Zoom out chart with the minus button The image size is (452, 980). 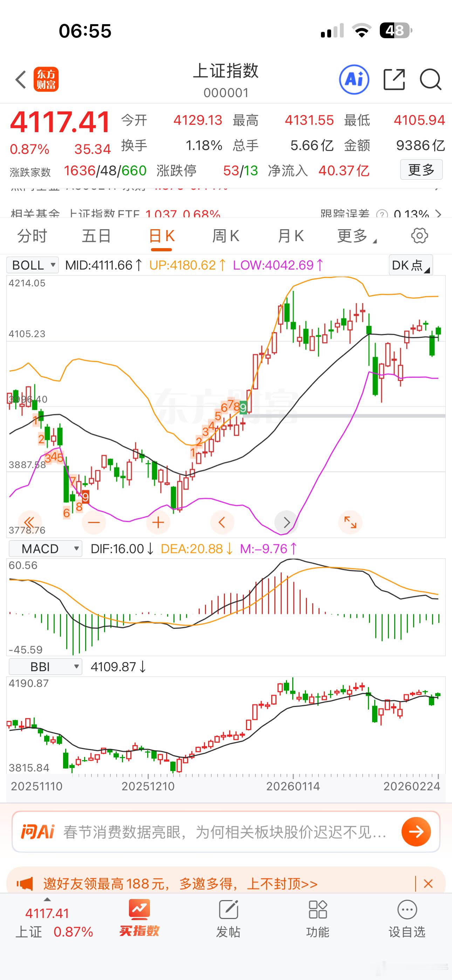click(x=94, y=522)
